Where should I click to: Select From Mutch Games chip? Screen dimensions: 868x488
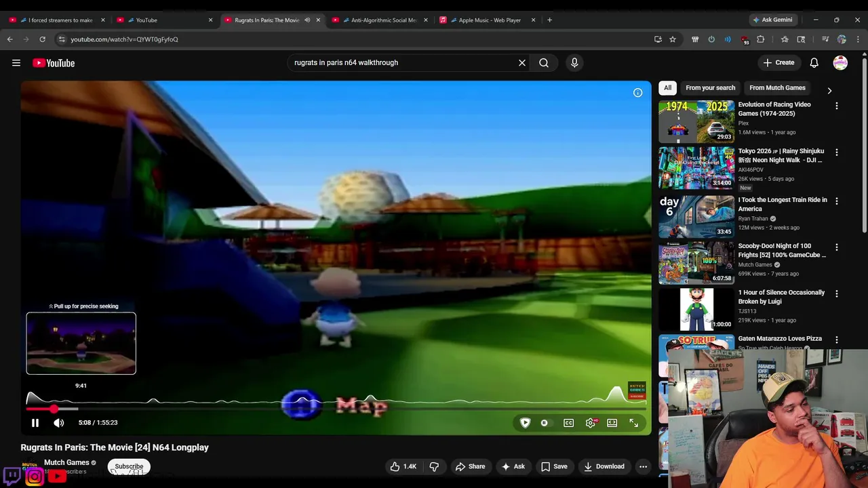(777, 88)
